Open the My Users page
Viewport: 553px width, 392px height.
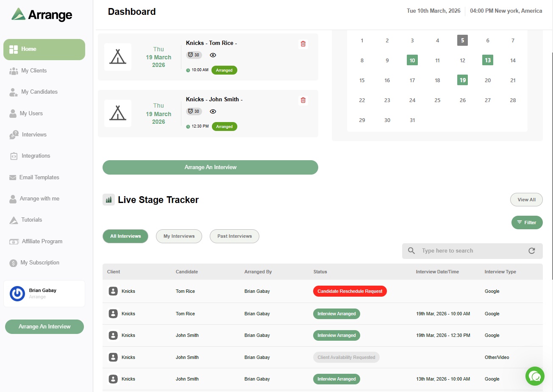pos(32,113)
